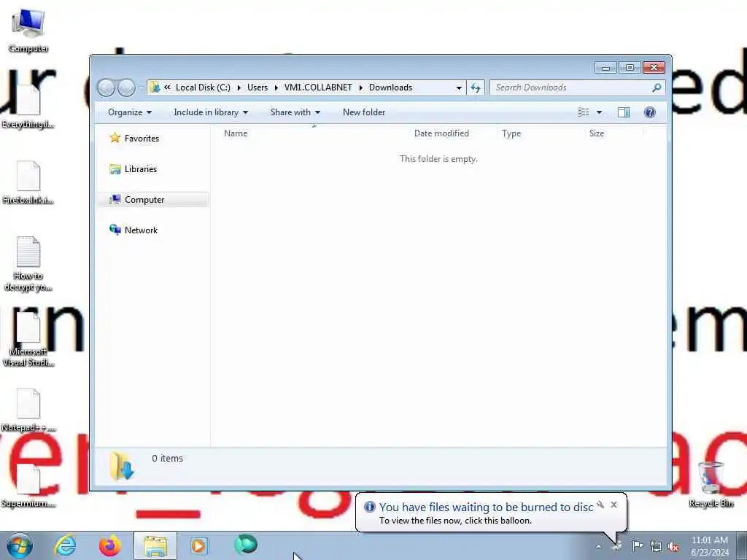
Task: Sort by Name column header
Action: (314, 133)
